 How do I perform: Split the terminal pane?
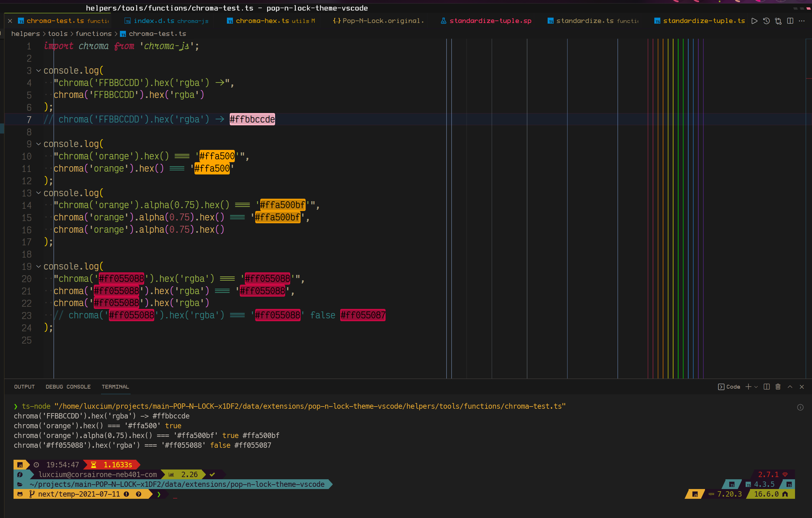(766, 387)
